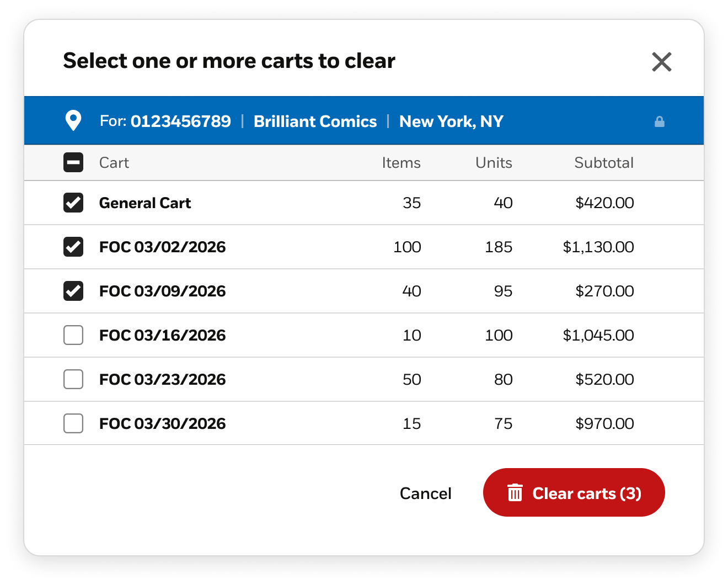Viewport: 728px width, 584px height.
Task: Click the trash can icon
Action: pos(515,492)
